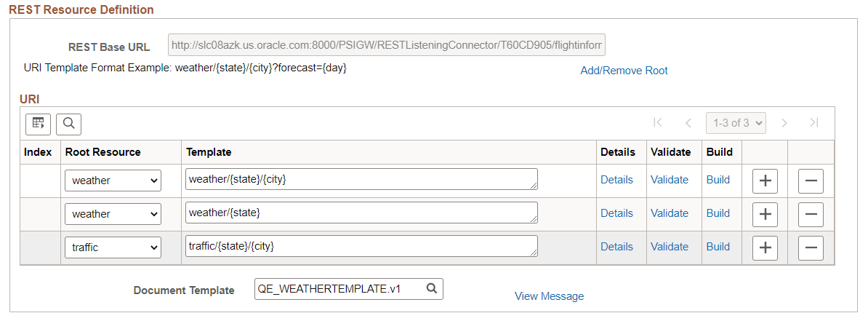Expand the traffic Root Resource dropdown

pyautogui.click(x=113, y=247)
